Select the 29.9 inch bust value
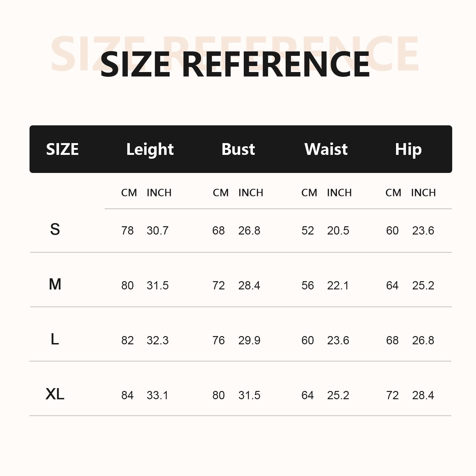The height and width of the screenshot is (476, 476). coord(249,340)
